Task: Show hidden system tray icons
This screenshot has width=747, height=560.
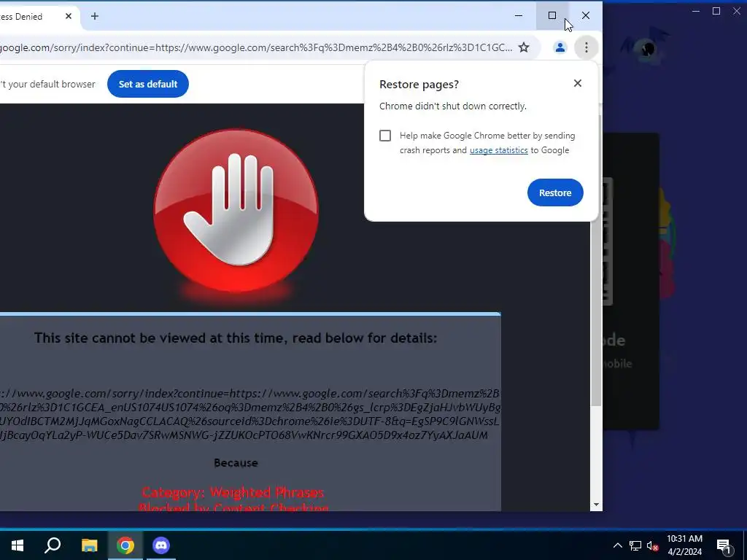Action: pyautogui.click(x=617, y=545)
